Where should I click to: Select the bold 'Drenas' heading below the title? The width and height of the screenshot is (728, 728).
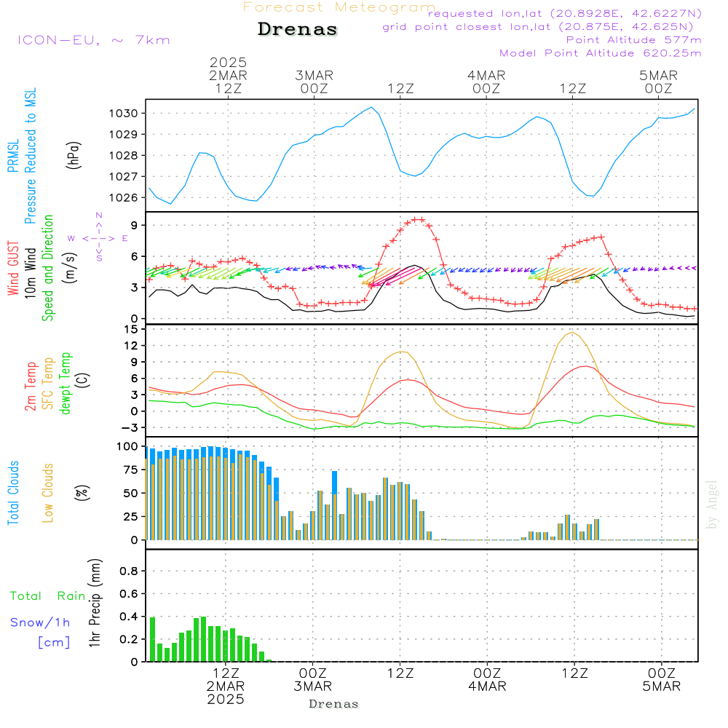pyautogui.click(x=298, y=29)
